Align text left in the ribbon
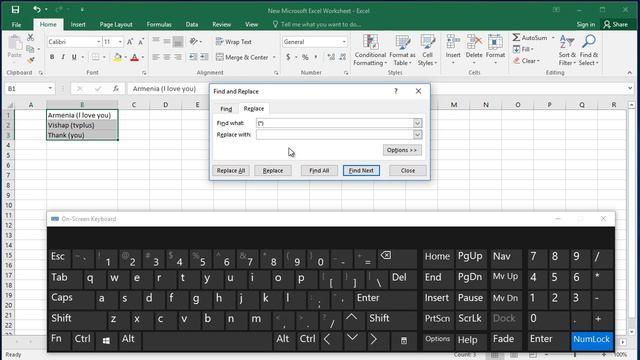640x360 pixels. 156,57
